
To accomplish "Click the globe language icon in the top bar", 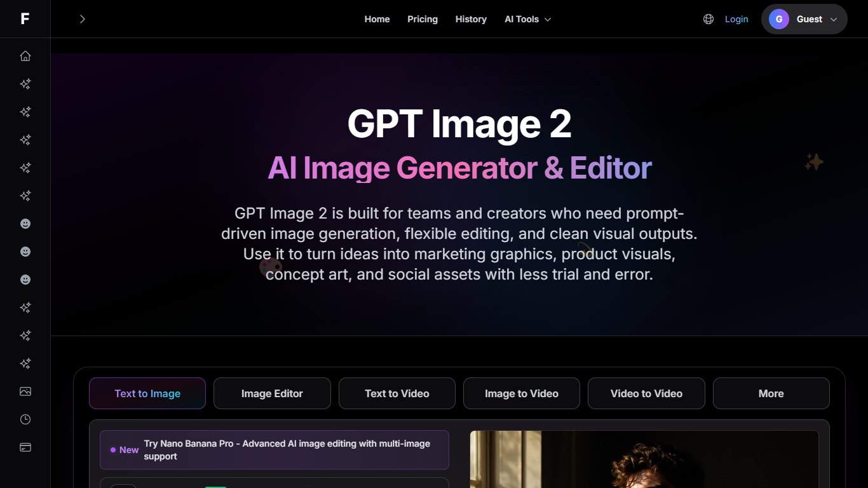I will (708, 18).
